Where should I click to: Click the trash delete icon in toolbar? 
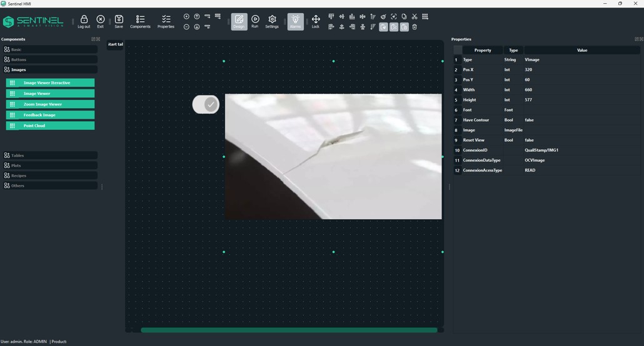click(415, 27)
